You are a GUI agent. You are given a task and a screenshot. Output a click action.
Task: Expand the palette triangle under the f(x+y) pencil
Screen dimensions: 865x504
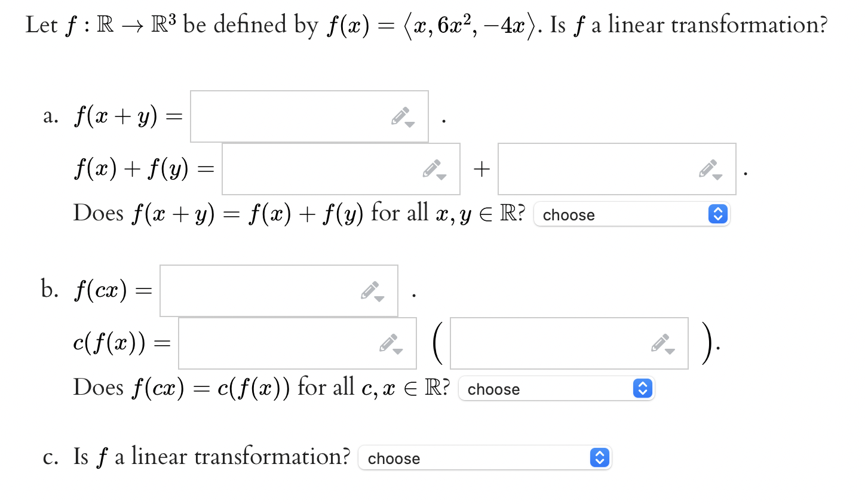pyautogui.click(x=409, y=124)
